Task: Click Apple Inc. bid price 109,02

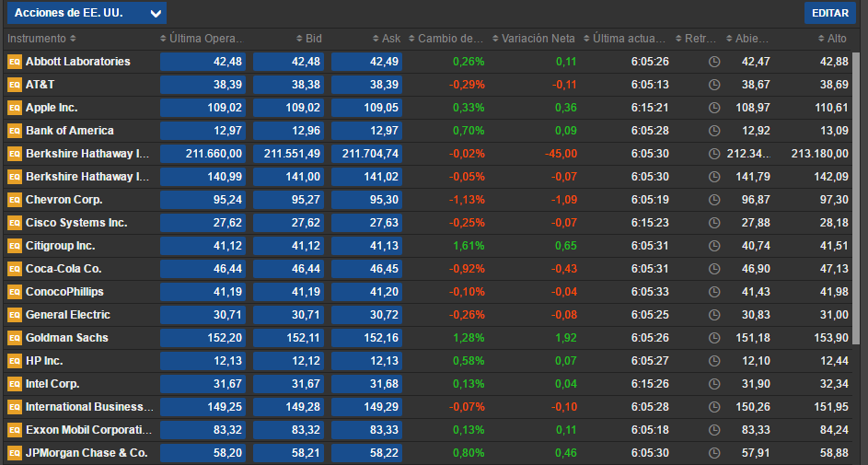Action: (288, 108)
